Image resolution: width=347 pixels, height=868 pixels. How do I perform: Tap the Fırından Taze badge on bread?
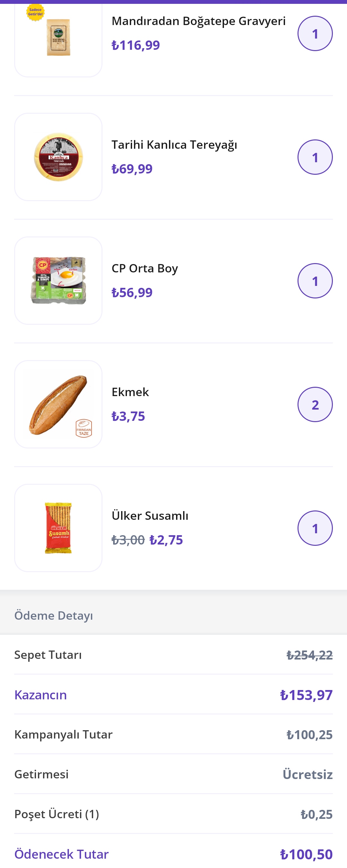84,428
